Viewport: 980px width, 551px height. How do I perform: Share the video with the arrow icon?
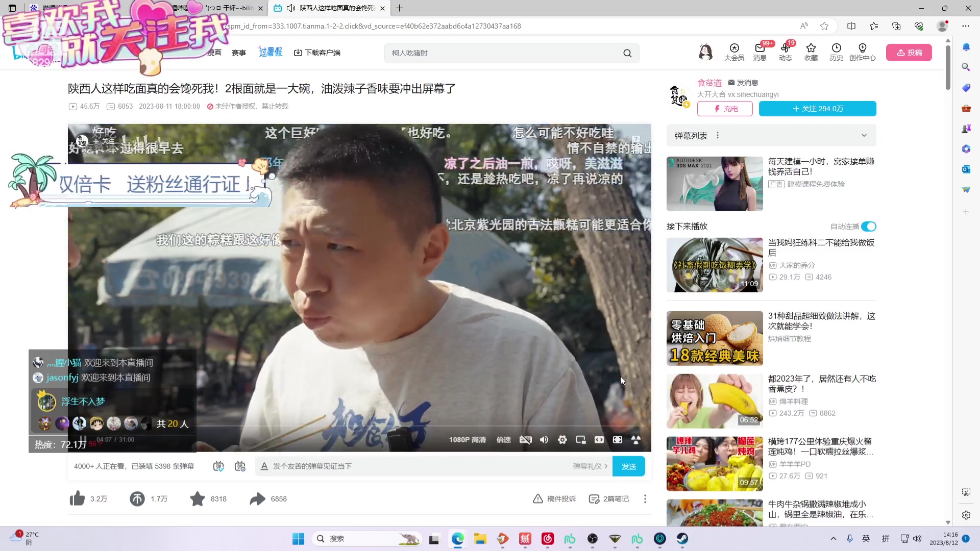click(x=258, y=498)
